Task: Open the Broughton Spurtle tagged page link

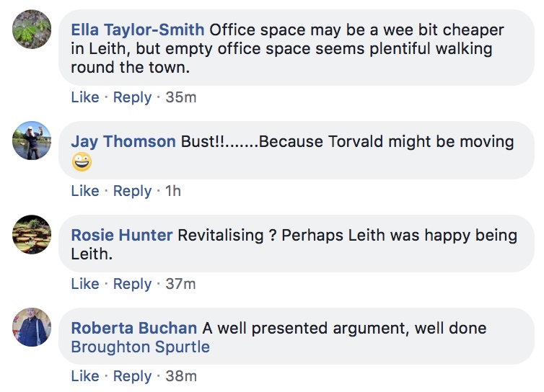Action: click(x=140, y=347)
